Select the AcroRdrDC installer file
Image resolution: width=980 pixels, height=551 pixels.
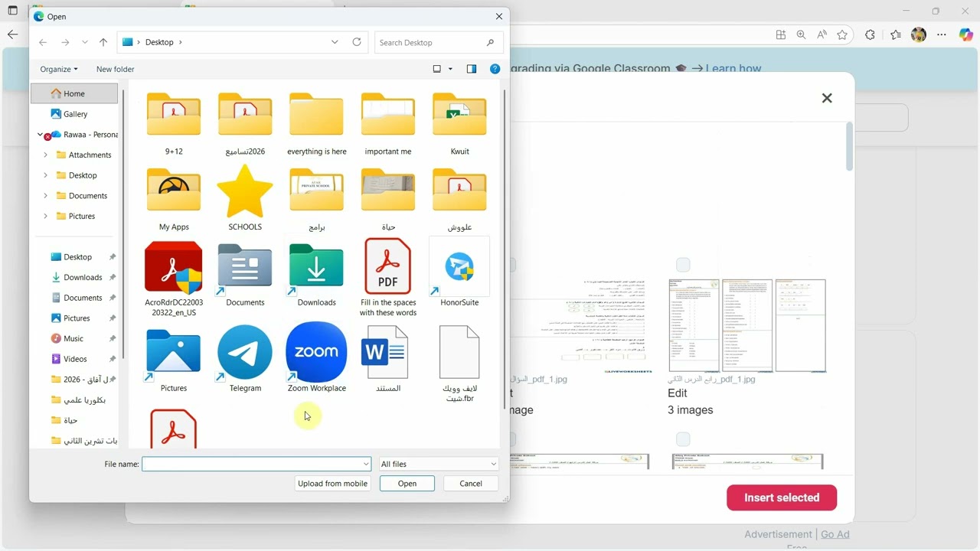(x=174, y=277)
